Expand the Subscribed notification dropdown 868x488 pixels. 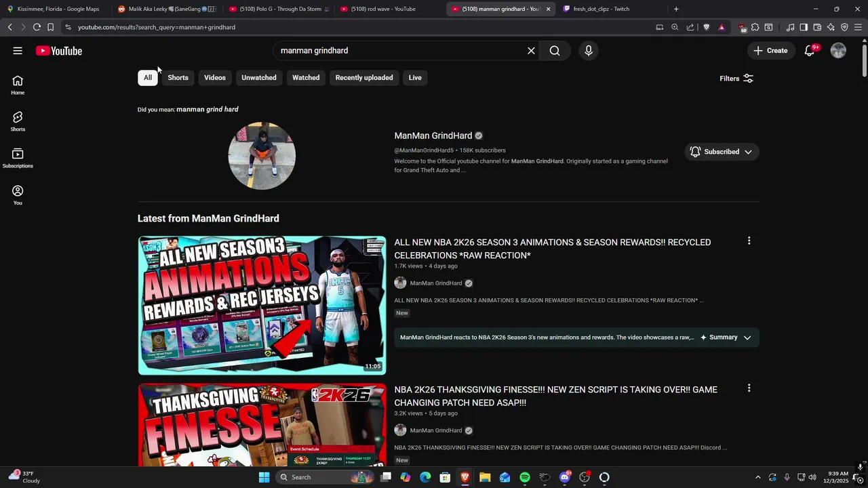721,152
